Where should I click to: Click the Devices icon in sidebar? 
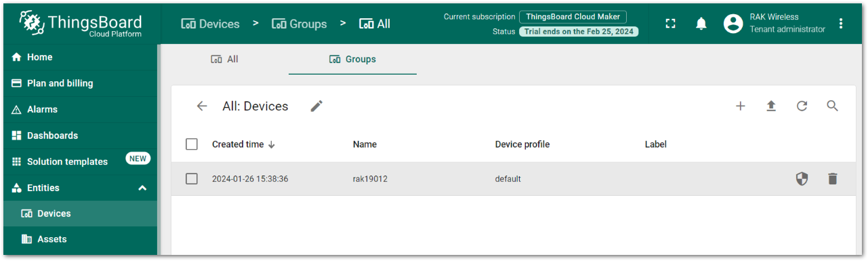point(27,214)
